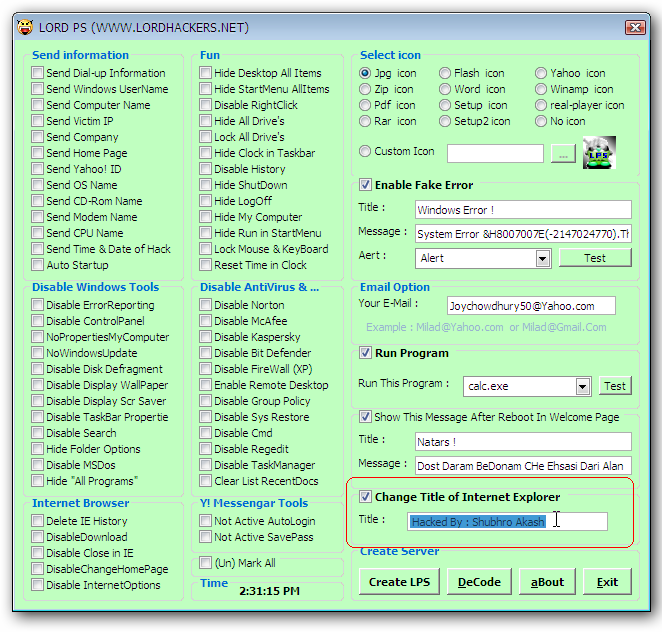
Task: Click the LPS icon preview image
Action: [599, 152]
